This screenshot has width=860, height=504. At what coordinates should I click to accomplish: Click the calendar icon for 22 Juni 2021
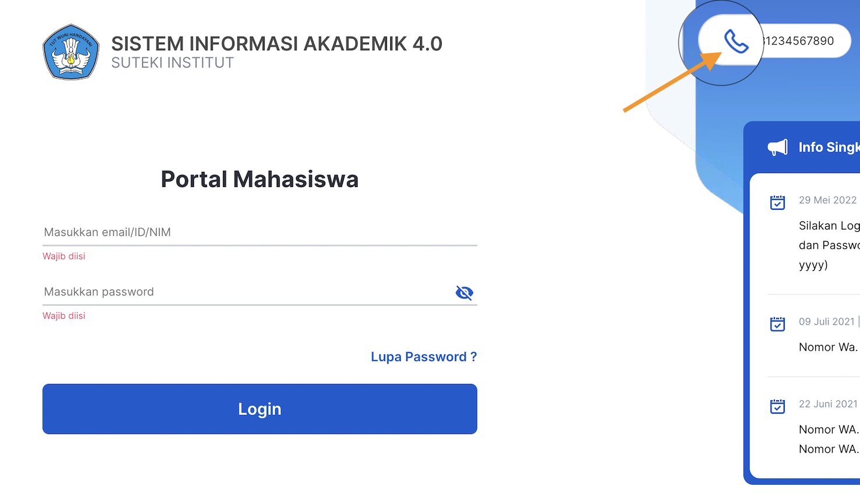pos(777,406)
